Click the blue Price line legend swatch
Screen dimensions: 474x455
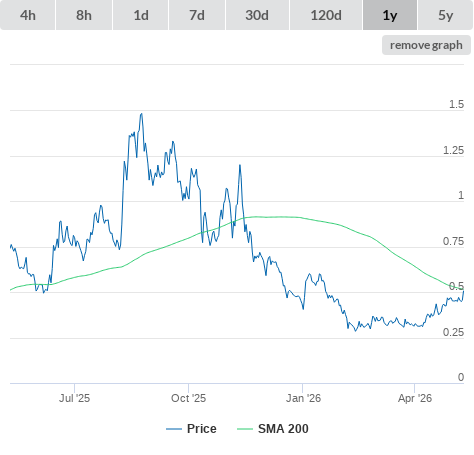(x=174, y=429)
